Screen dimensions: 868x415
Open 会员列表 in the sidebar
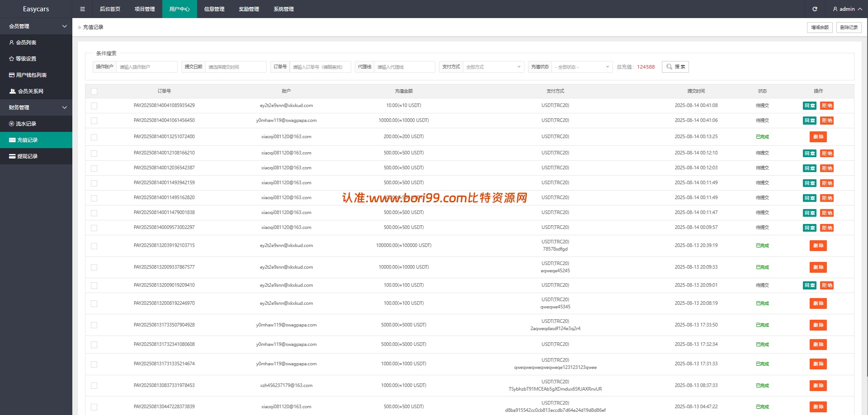point(36,42)
